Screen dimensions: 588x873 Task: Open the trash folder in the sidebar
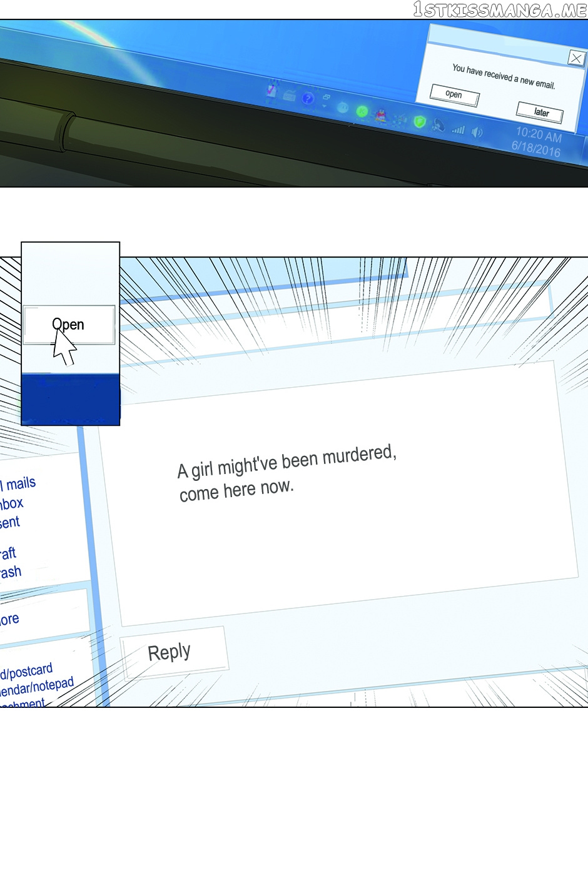(10, 572)
